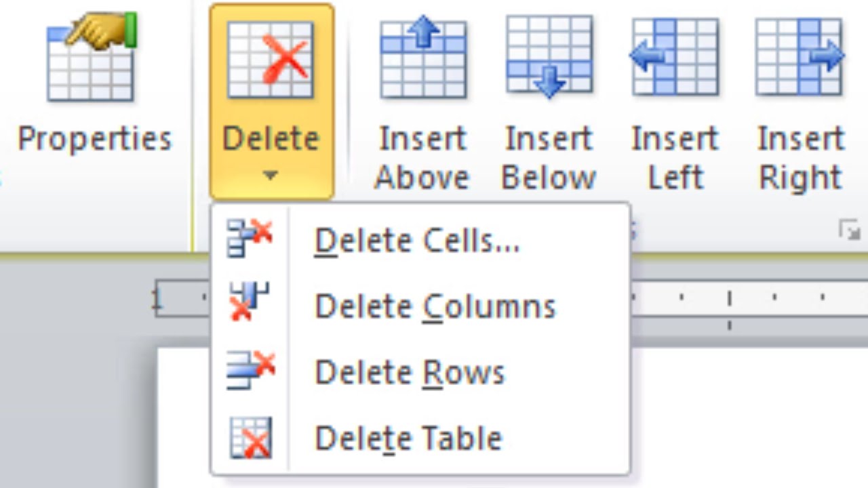Image resolution: width=868 pixels, height=488 pixels.
Task: Click the Insert Above icon
Action: click(423, 58)
